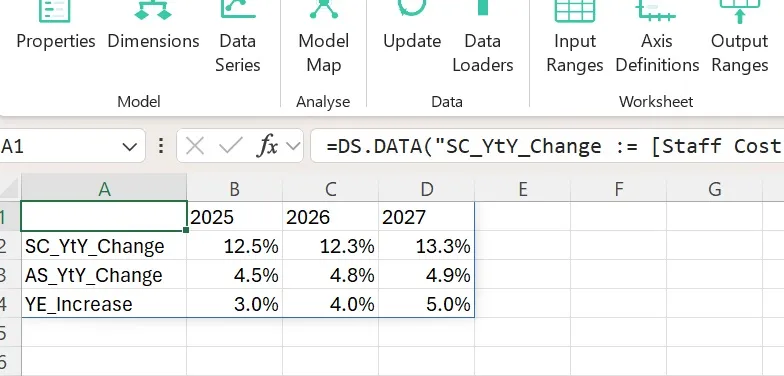Select the cell containing 2026

(x=330, y=216)
